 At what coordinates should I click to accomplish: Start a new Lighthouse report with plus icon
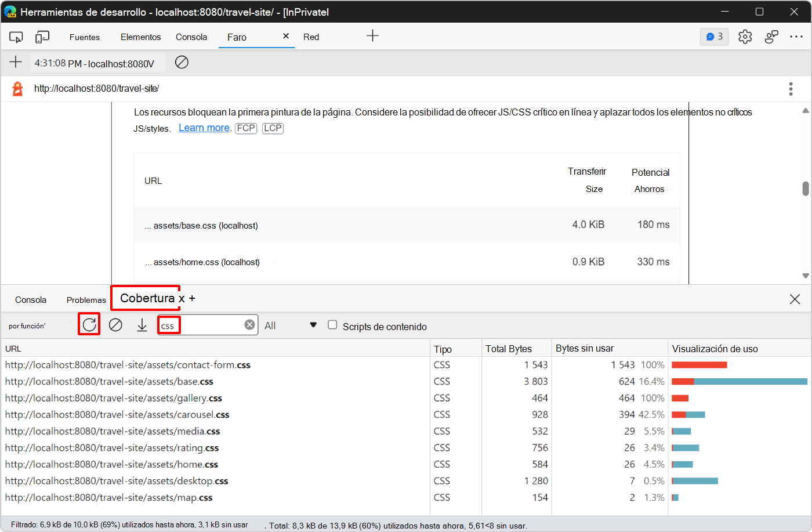pos(16,62)
